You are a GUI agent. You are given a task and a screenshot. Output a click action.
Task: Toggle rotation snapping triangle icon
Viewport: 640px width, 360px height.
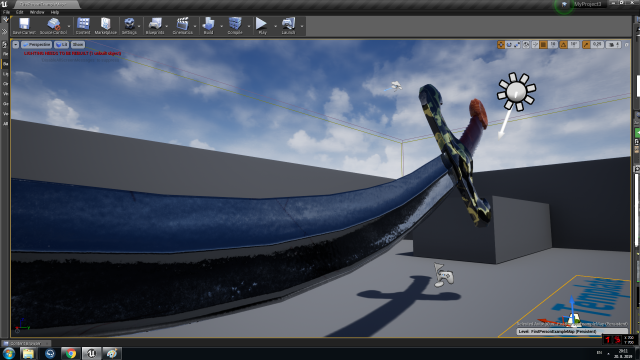pos(564,44)
